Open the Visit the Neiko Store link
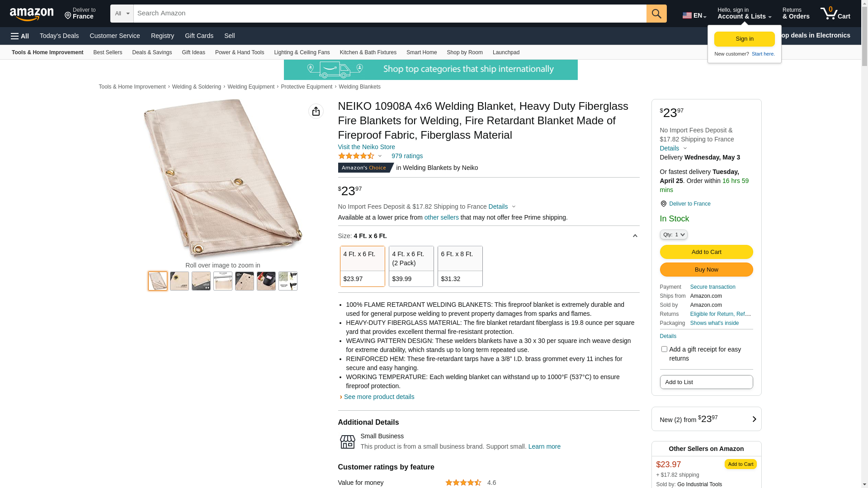Image resolution: width=868 pixels, height=488 pixels. point(366,147)
